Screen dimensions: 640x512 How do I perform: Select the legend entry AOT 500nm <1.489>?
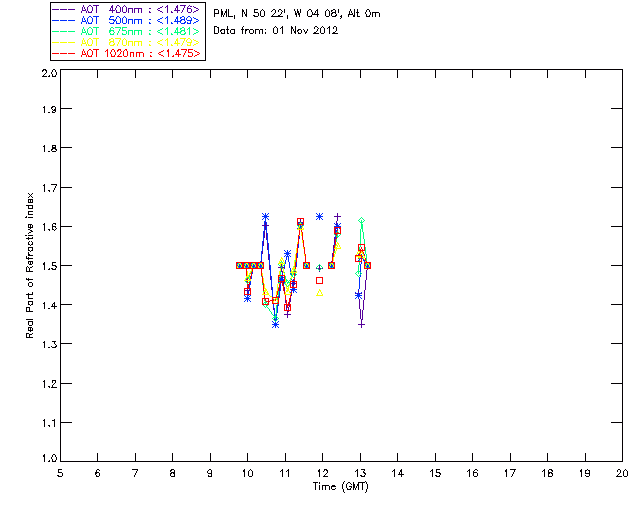coord(127,20)
